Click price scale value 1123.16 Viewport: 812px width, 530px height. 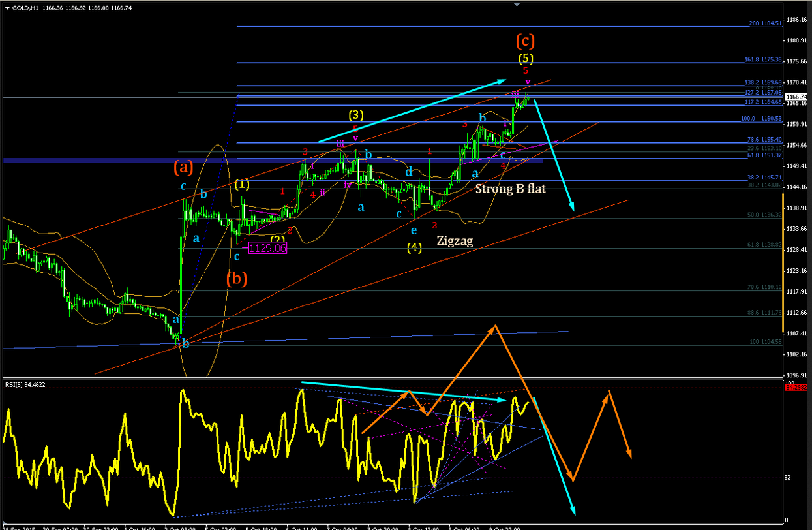pos(798,271)
